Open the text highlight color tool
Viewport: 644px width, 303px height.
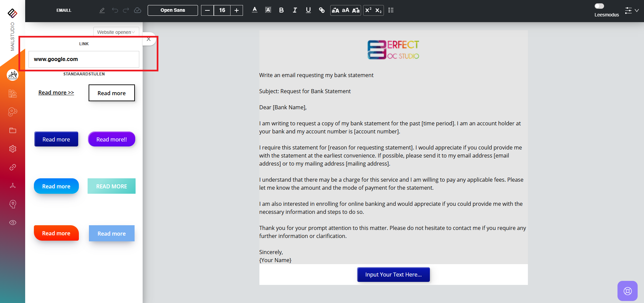[x=268, y=10]
